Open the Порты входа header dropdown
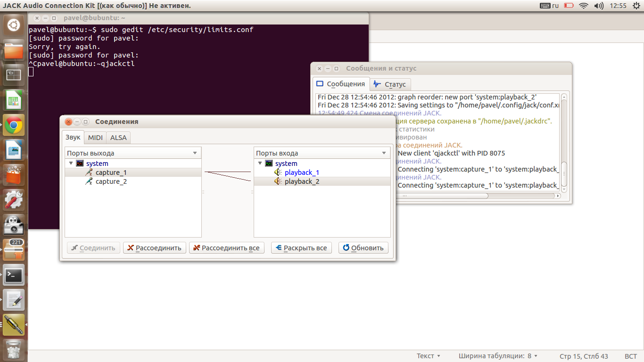This screenshot has width=644, height=362. click(384, 153)
